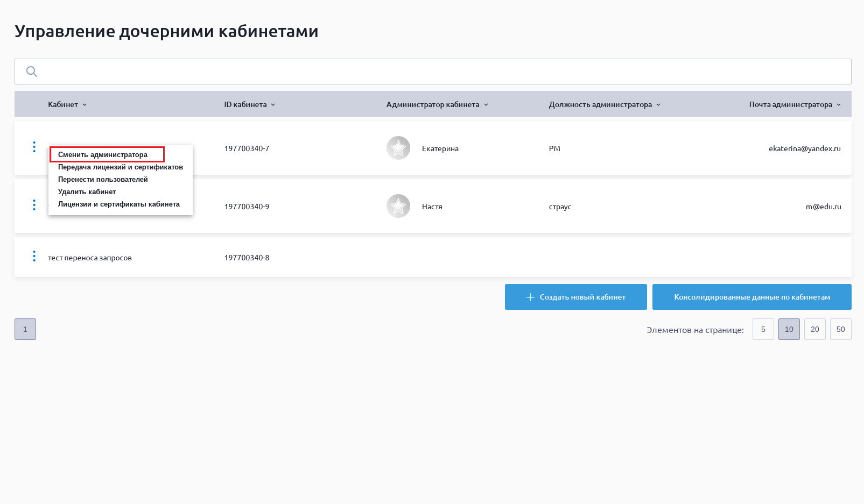This screenshot has width=864, height=504.
Task: Sort by Почта администратора column
Action: [x=794, y=104]
